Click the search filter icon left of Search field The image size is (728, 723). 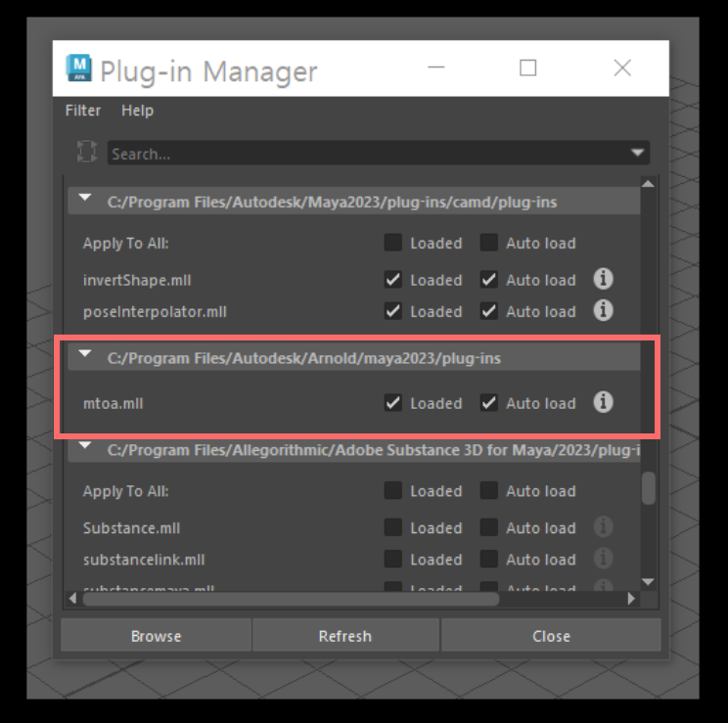click(87, 152)
